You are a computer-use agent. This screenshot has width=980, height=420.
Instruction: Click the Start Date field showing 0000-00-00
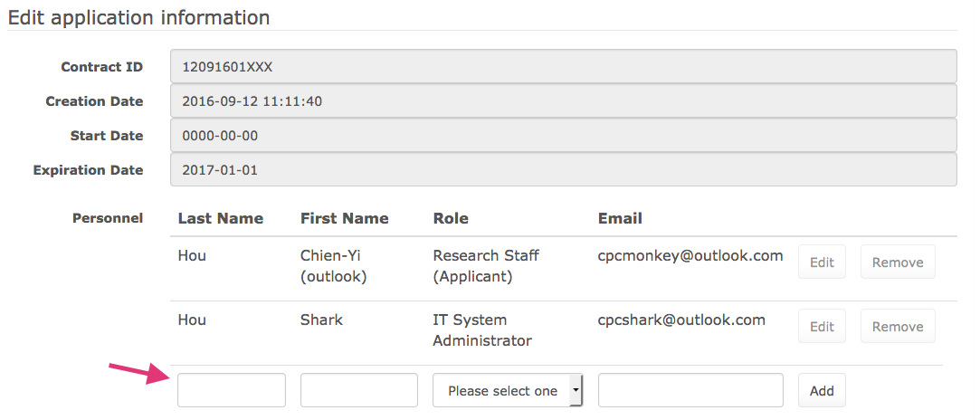pos(563,135)
